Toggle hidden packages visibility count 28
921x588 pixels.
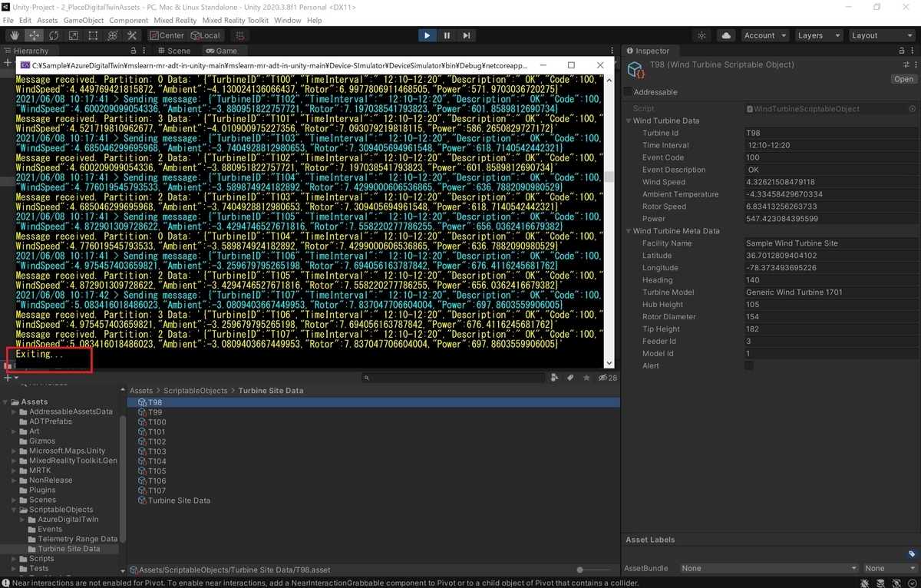click(608, 378)
